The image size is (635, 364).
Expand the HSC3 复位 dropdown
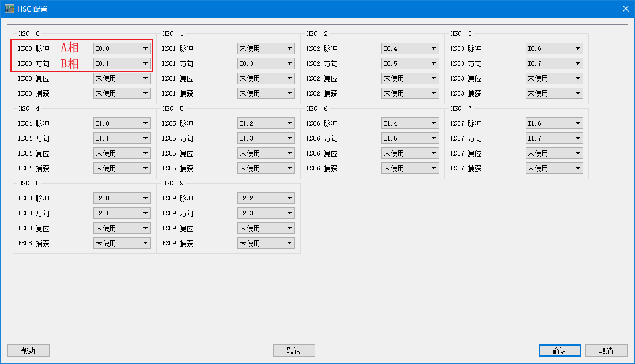[554, 78]
